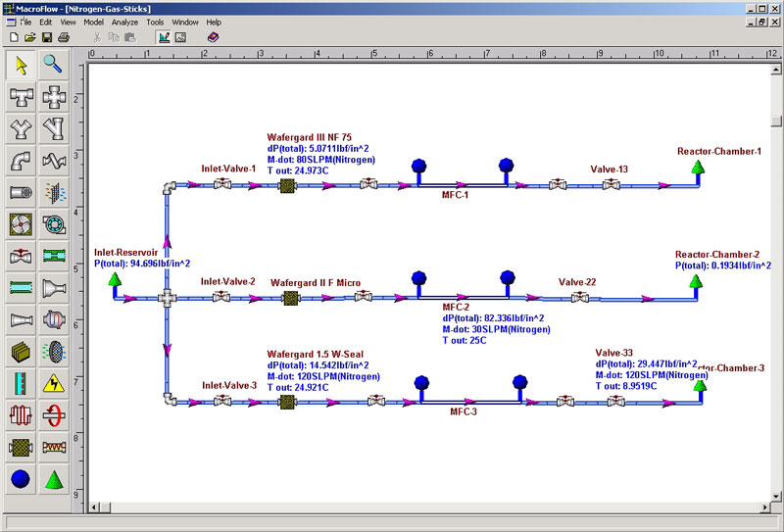Pick the fan component in palette

21,224
